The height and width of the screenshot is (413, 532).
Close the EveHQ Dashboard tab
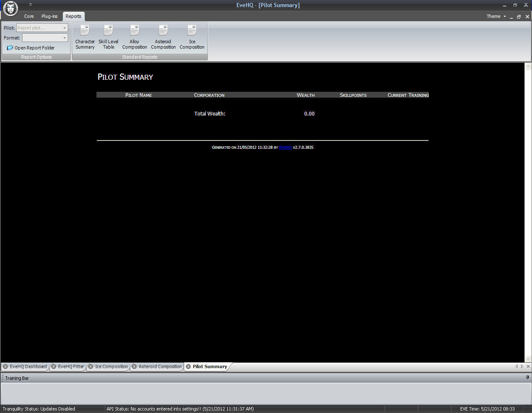(5, 366)
